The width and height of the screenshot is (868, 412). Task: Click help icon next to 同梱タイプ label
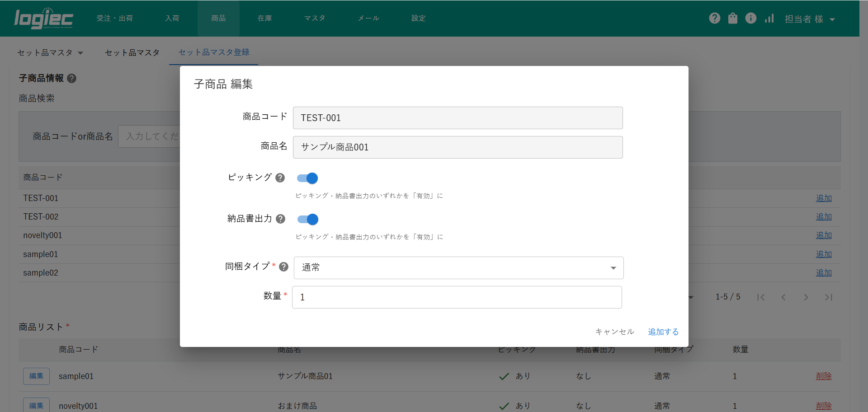pyautogui.click(x=284, y=267)
